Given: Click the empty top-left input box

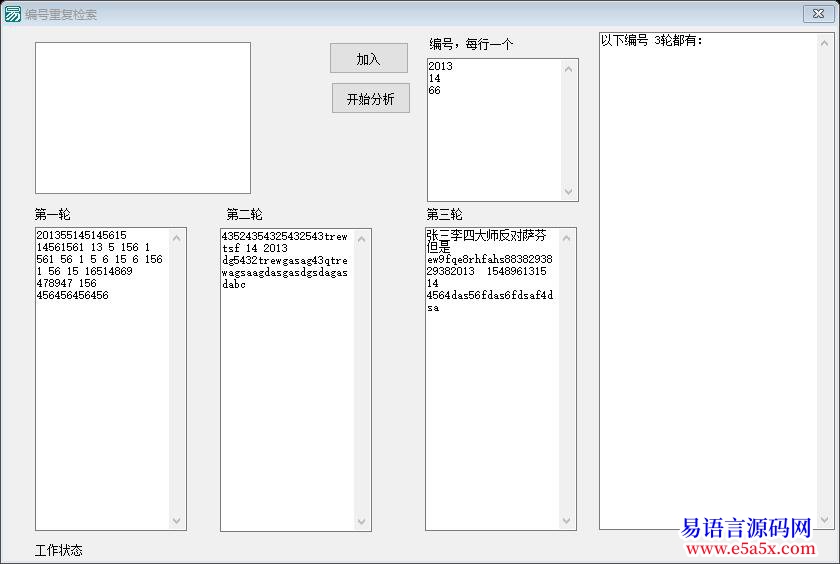Looking at the screenshot, I should coord(143,118).
